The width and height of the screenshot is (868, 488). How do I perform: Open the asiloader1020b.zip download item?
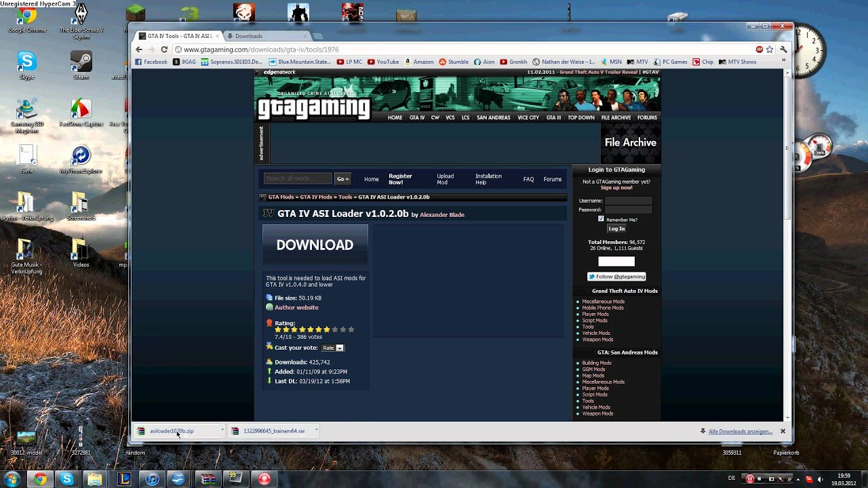click(172, 431)
